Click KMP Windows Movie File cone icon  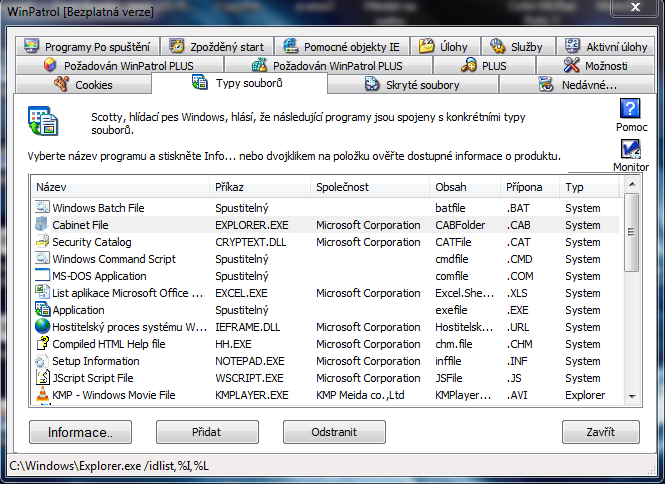42,394
